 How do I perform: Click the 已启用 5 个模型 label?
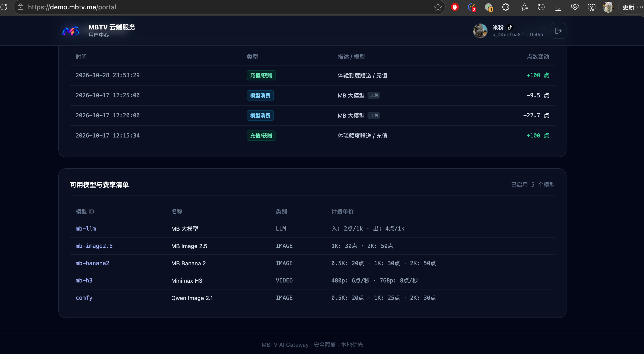pos(533,185)
